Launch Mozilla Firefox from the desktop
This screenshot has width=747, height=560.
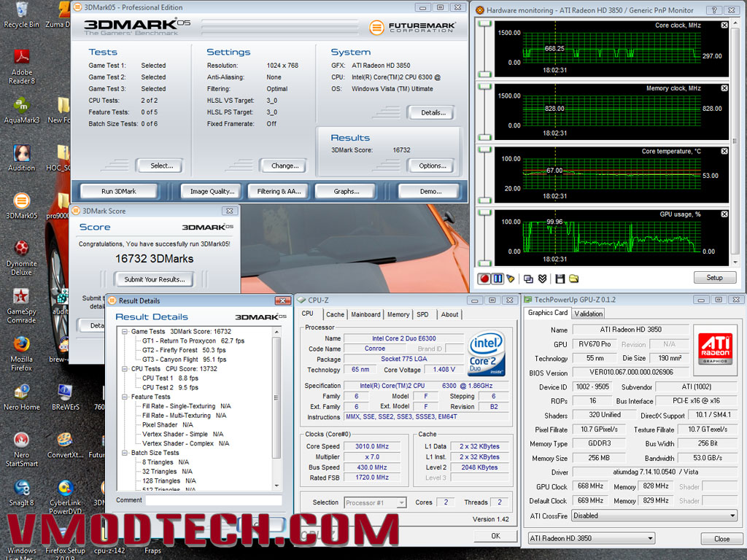tap(21, 354)
